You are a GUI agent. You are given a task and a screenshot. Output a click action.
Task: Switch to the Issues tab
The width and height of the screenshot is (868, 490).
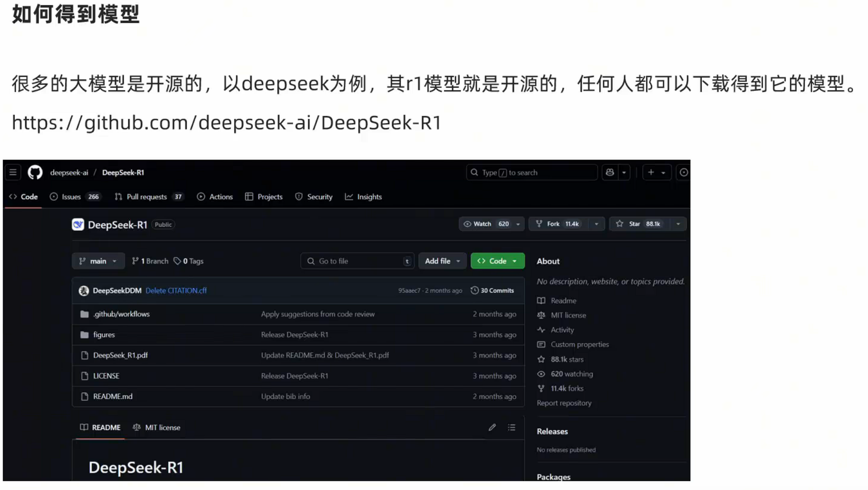click(x=71, y=197)
